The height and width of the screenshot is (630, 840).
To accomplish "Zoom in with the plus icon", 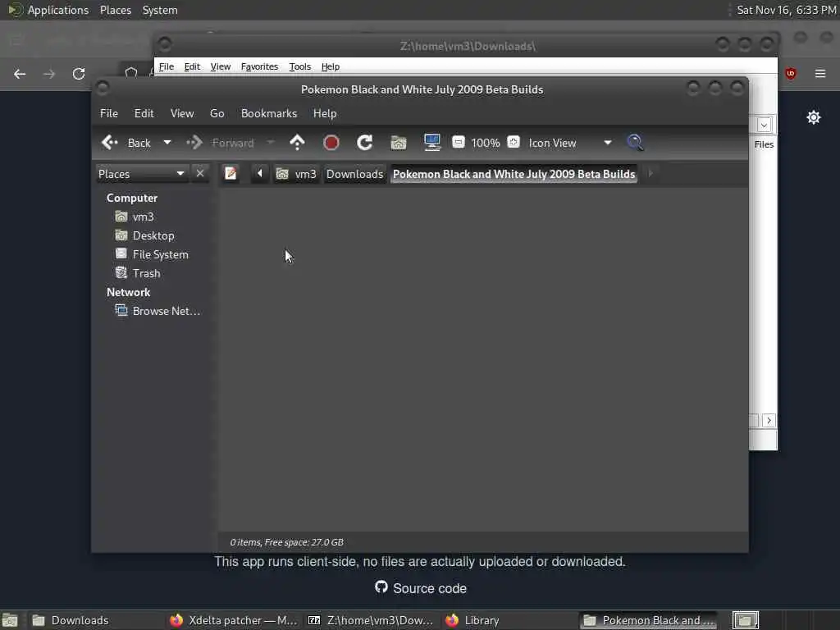I will click(514, 142).
